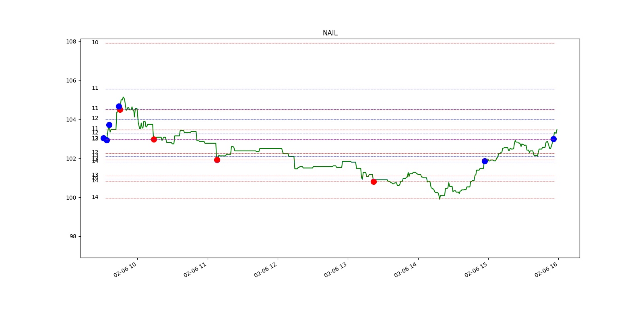The width and height of the screenshot is (644, 322).
Task: Select the level label 11 beside the 106 tick
Action: pos(95,88)
